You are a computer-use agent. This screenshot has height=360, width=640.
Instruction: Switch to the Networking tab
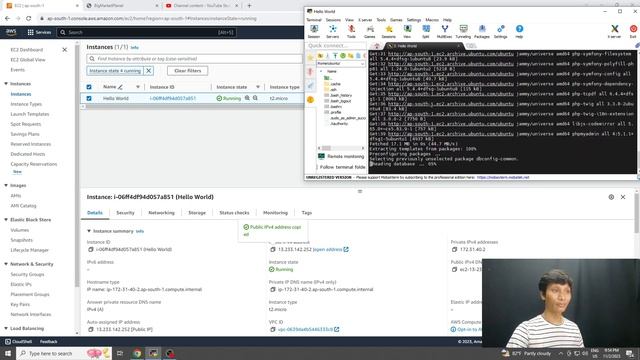pyautogui.click(x=161, y=213)
